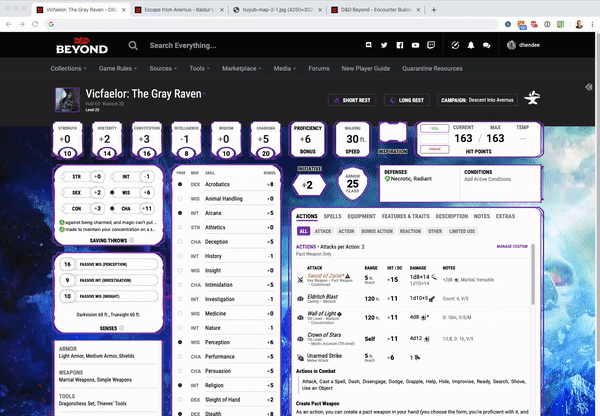The width and height of the screenshot is (600, 416).
Task: Click the Eldritch Blast spell icon
Action: (x=300, y=299)
